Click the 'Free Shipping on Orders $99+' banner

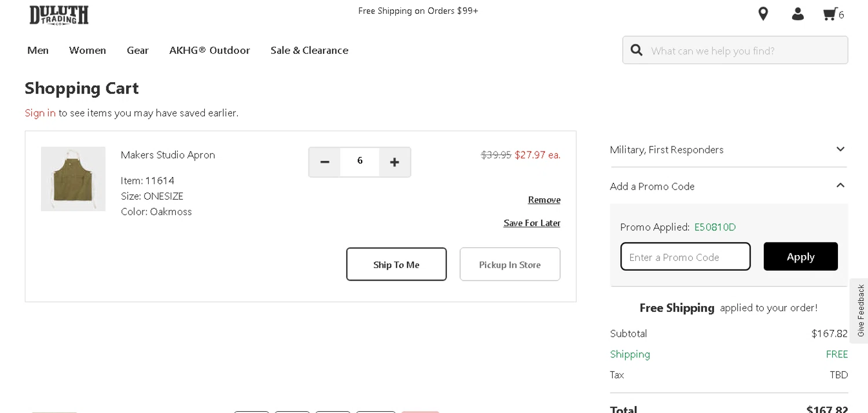(x=418, y=11)
